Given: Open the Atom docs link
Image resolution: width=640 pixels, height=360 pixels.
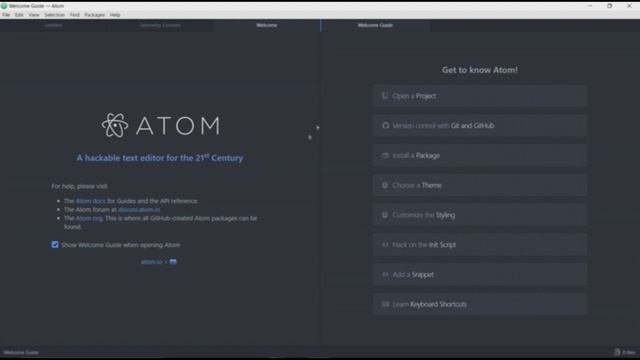Looking at the screenshot, I should 91,201.
